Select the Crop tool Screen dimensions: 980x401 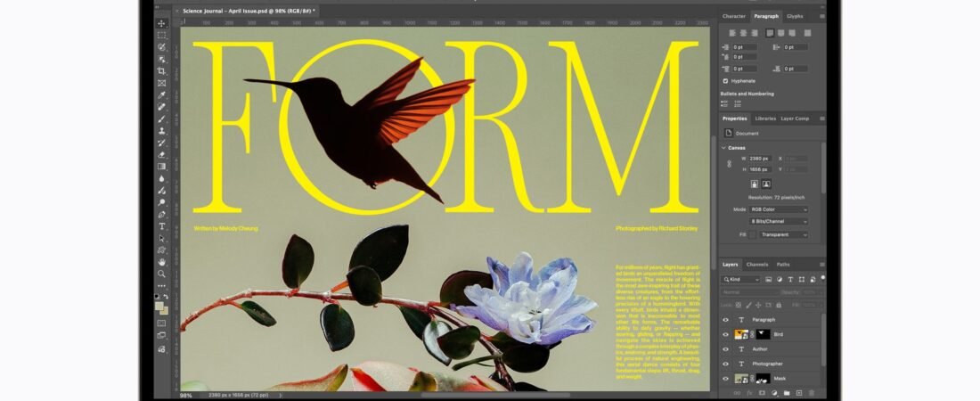click(x=161, y=71)
